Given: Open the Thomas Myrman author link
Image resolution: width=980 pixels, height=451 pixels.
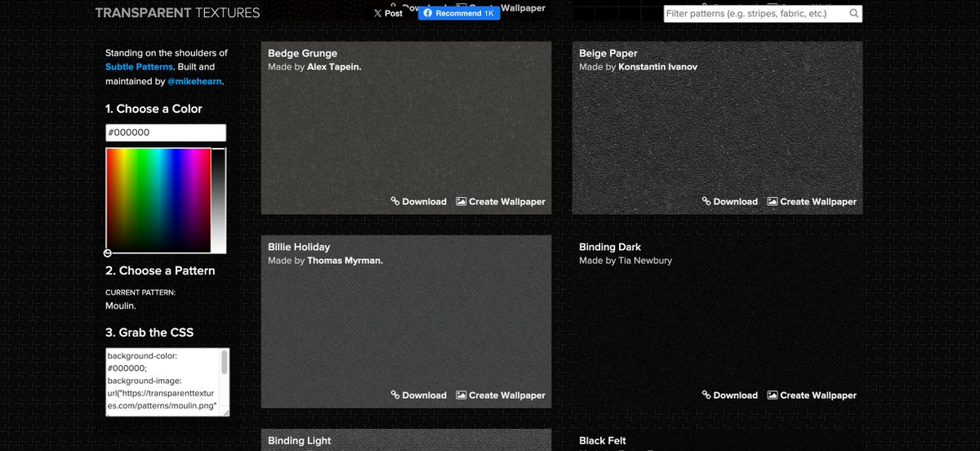Looking at the screenshot, I should 345,261.
